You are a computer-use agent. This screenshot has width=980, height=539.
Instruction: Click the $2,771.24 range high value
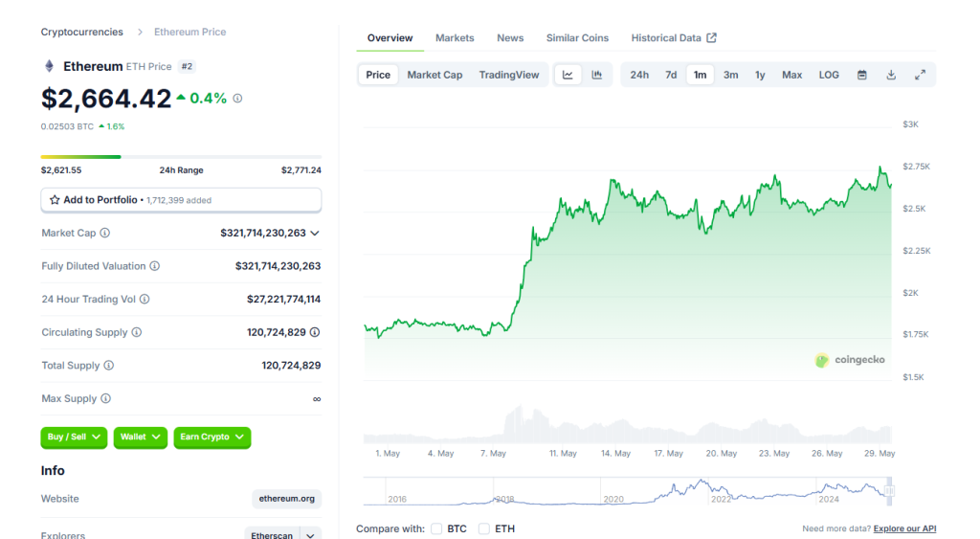(x=301, y=170)
